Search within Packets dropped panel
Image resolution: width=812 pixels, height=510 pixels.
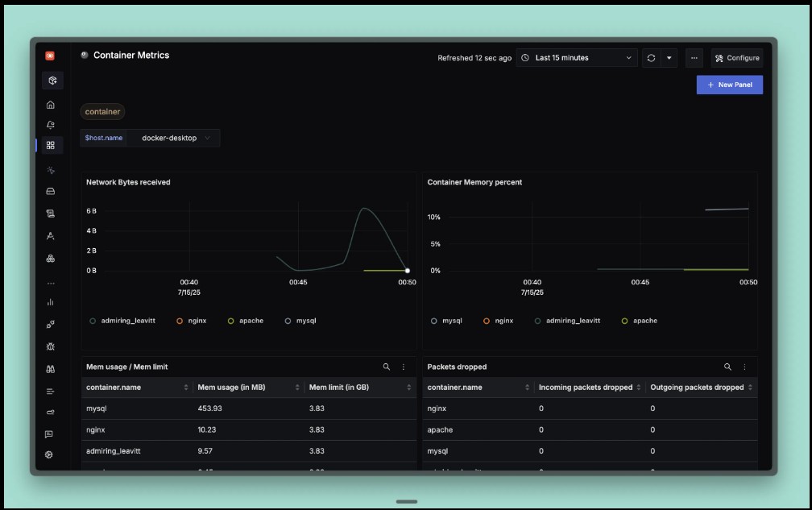tap(727, 367)
